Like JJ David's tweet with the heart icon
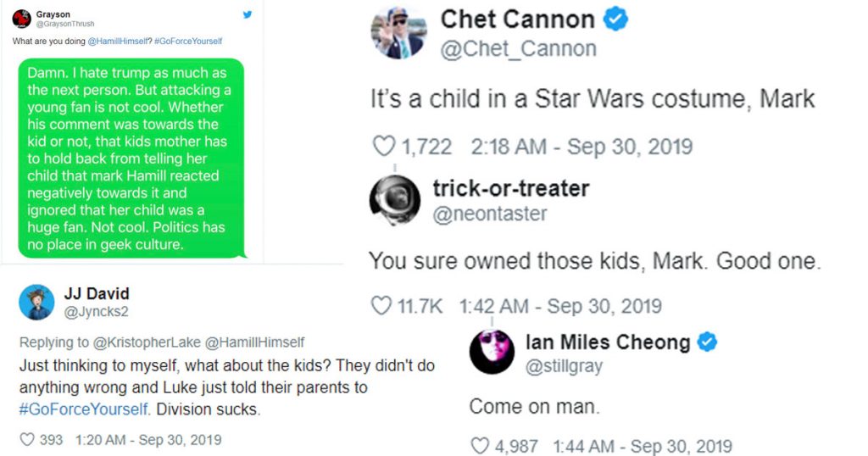Image resolution: width=868 pixels, height=456 pixels. (27, 440)
